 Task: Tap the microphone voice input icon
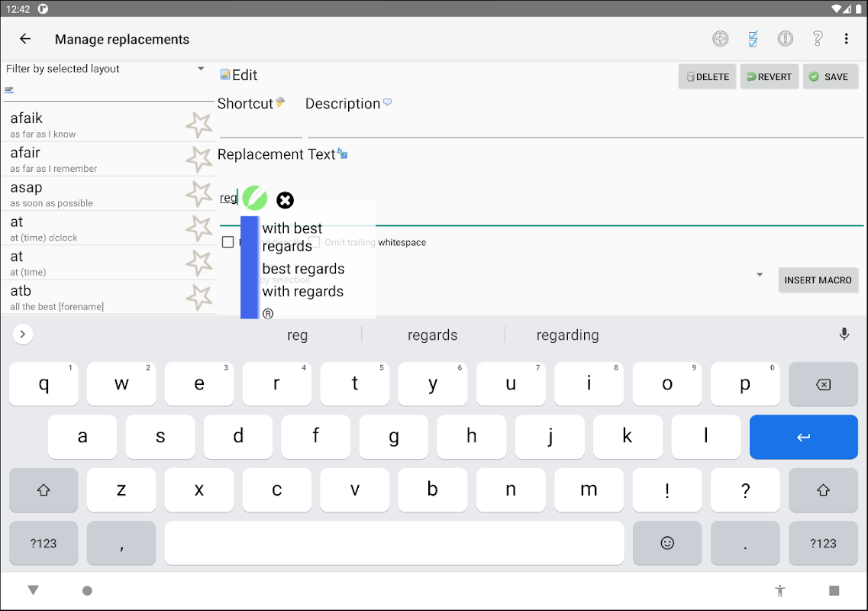click(x=844, y=334)
